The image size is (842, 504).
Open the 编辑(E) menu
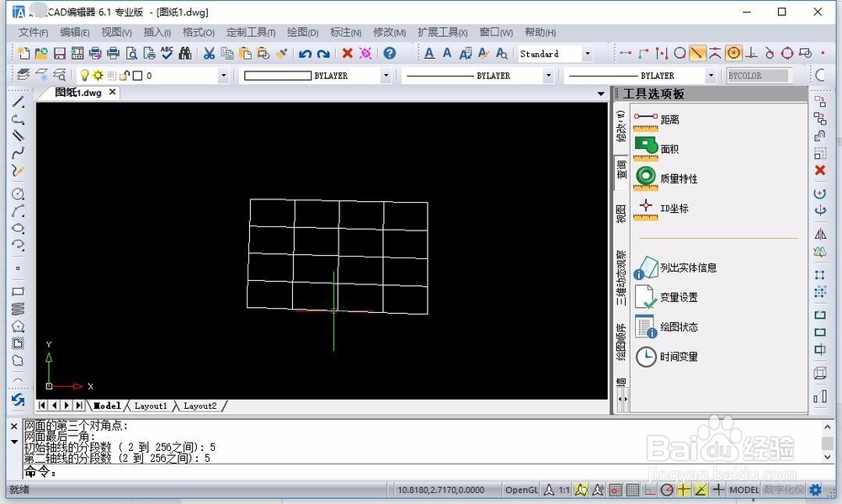pos(75,32)
